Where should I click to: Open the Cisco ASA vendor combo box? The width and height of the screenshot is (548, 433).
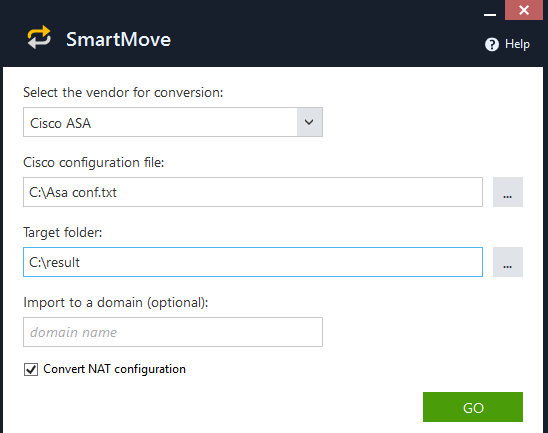[x=173, y=122]
